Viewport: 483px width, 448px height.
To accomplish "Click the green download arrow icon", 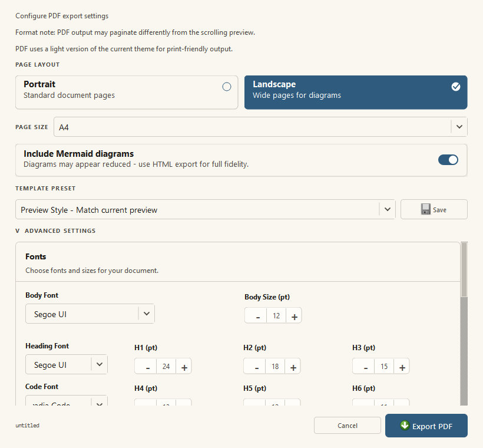I will [405, 425].
